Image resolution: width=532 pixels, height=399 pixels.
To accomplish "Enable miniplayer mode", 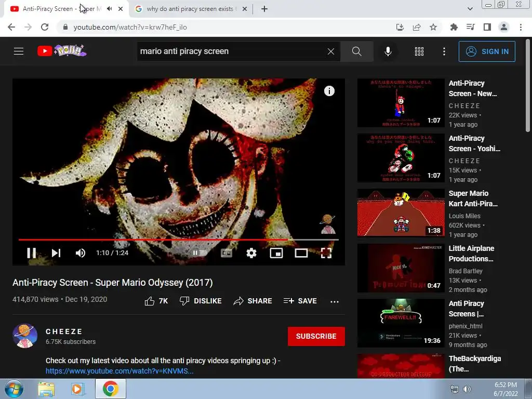I will click(x=276, y=253).
